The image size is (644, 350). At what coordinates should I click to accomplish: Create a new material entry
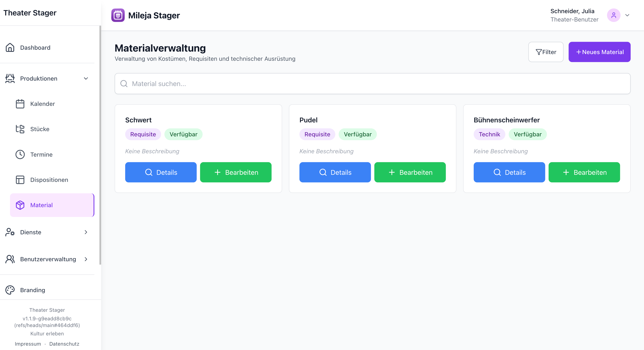point(599,52)
